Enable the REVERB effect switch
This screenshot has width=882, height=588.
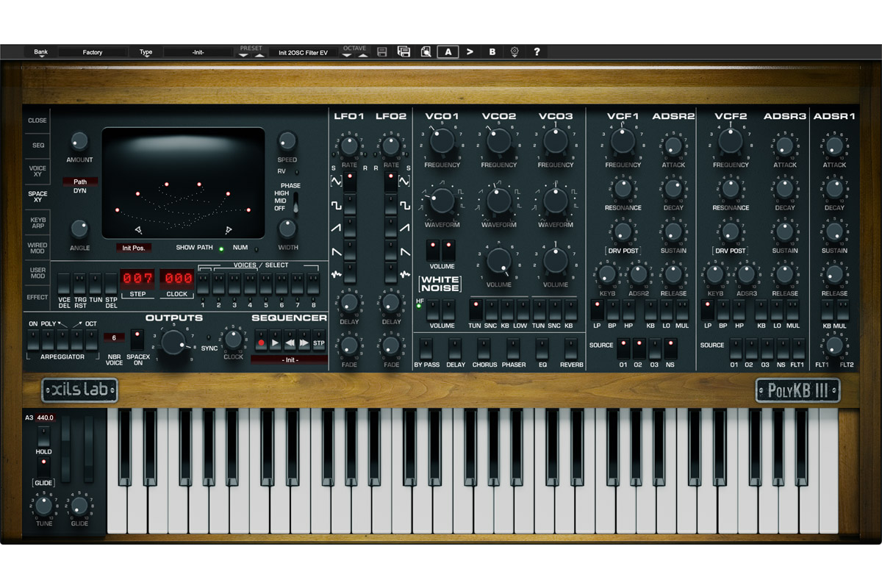click(x=571, y=348)
